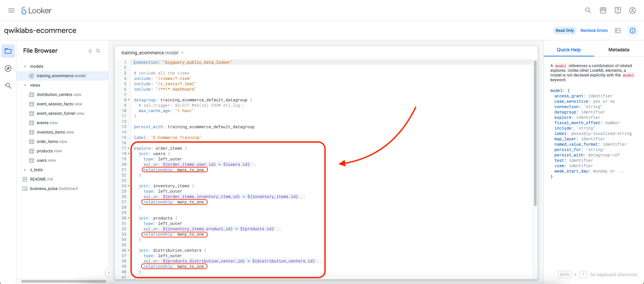Image resolution: width=644 pixels, height=284 pixels.
Task: Click the collapse-all folders icon in File Browser
Action: 90,51
